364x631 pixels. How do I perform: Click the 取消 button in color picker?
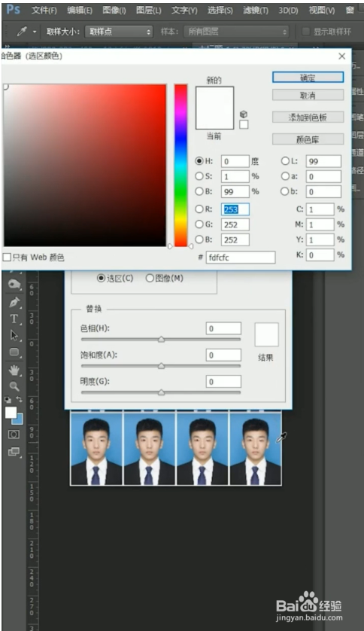click(308, 95)
